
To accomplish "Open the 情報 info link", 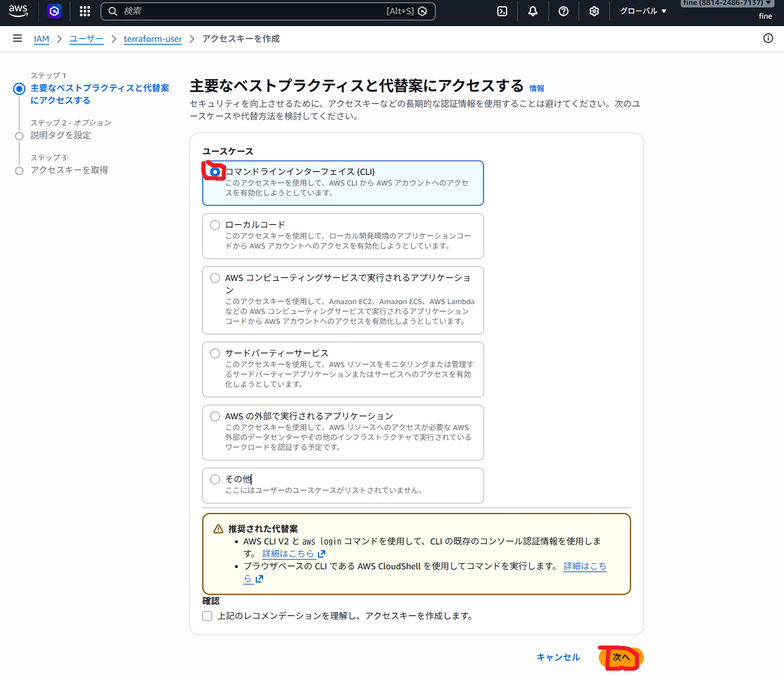I will point(537,88).
